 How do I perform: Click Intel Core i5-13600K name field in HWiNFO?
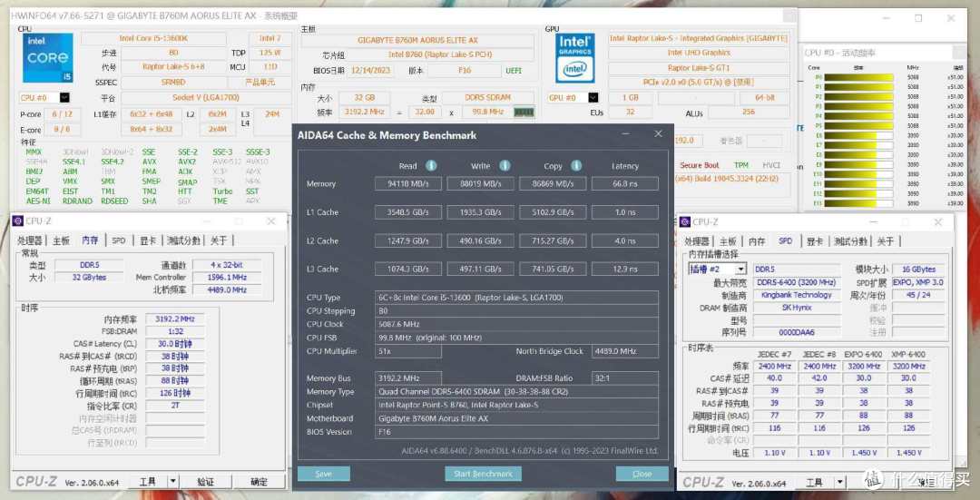[x=153, y=39]
